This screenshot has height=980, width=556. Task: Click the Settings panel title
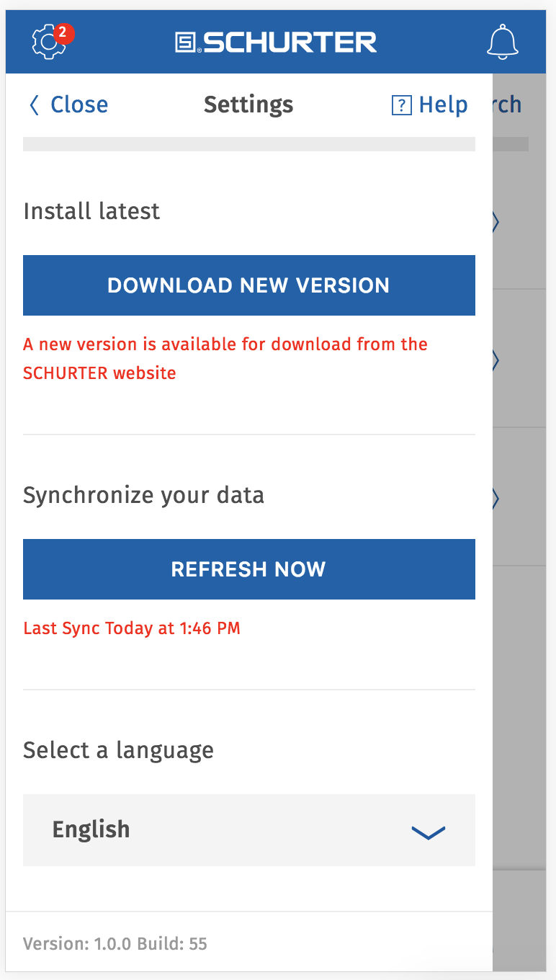[248, 105]
